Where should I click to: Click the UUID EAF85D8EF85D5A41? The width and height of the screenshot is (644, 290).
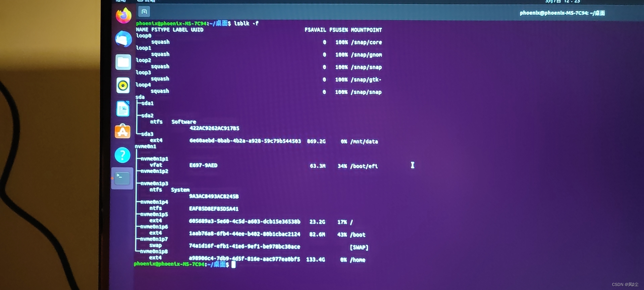(214, 209)
